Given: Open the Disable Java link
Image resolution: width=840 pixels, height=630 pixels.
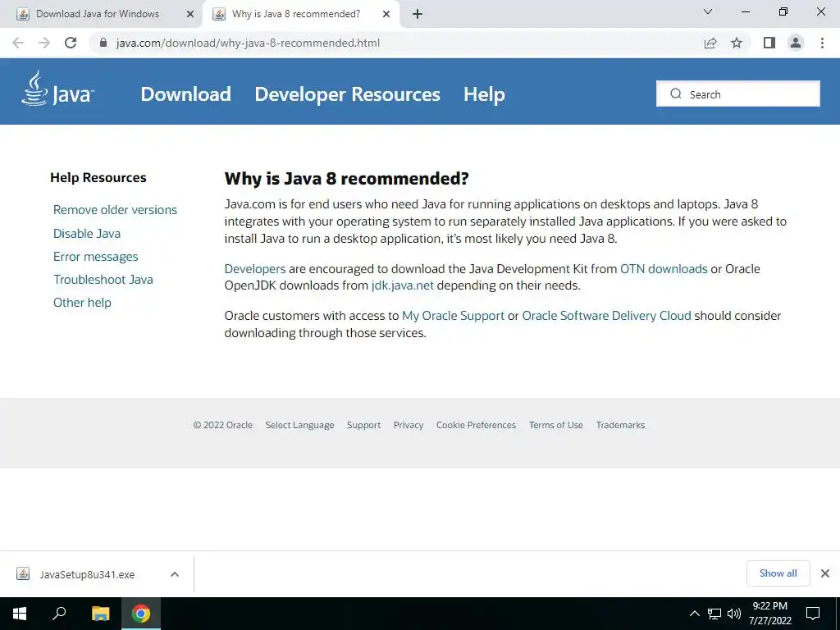Looking at the screenshot, I should [x=87, y=234].
